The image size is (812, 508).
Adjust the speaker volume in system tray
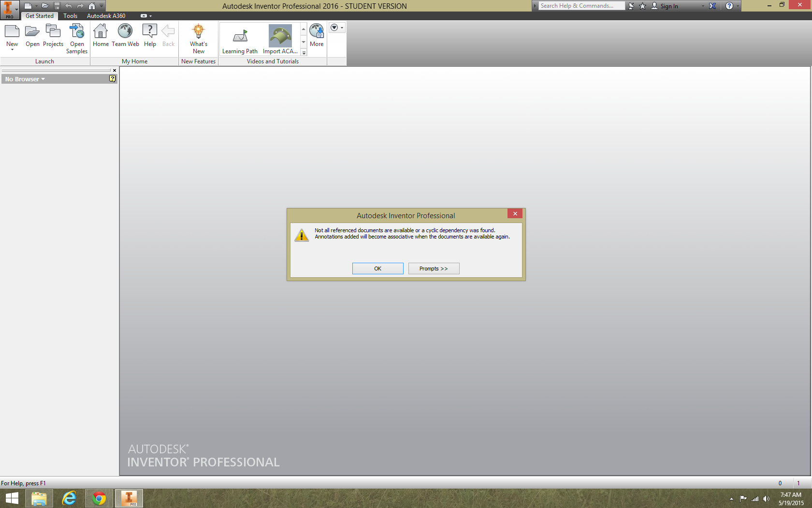click(766, 499)
